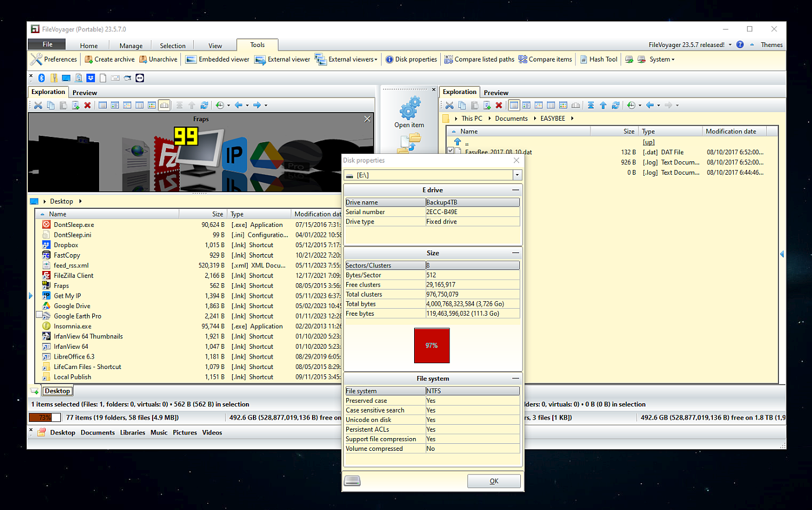Open the Themes option

771,45
